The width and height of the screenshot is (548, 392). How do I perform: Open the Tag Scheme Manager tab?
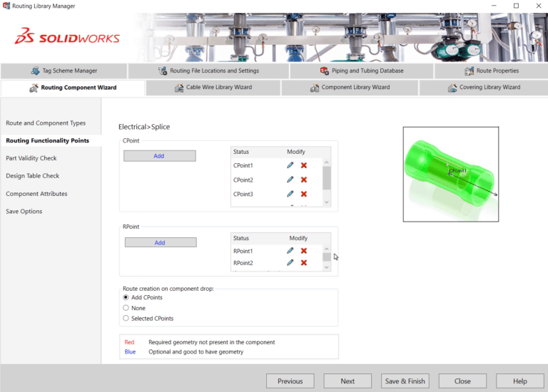[x=64, y=71]
